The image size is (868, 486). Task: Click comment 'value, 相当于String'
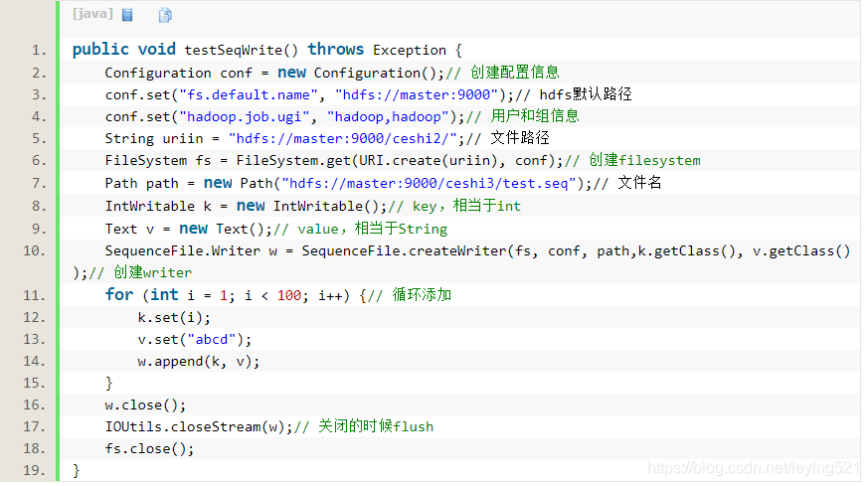[x=373, y=229]
